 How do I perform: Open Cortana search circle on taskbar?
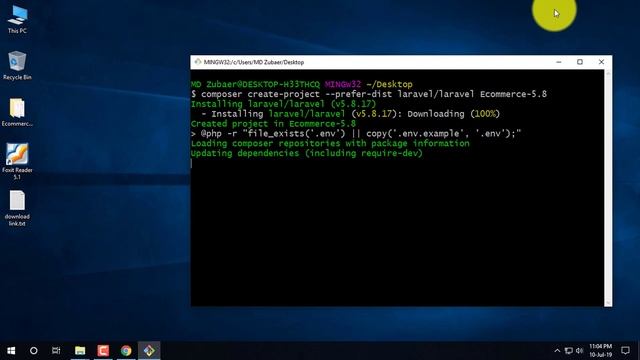point(33,351)
